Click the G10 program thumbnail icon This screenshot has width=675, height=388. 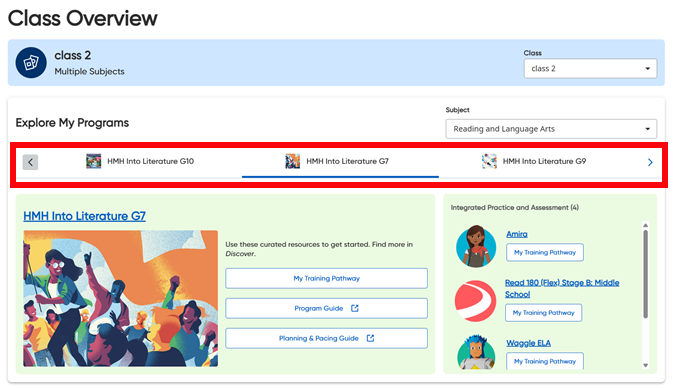coord(93,161)
